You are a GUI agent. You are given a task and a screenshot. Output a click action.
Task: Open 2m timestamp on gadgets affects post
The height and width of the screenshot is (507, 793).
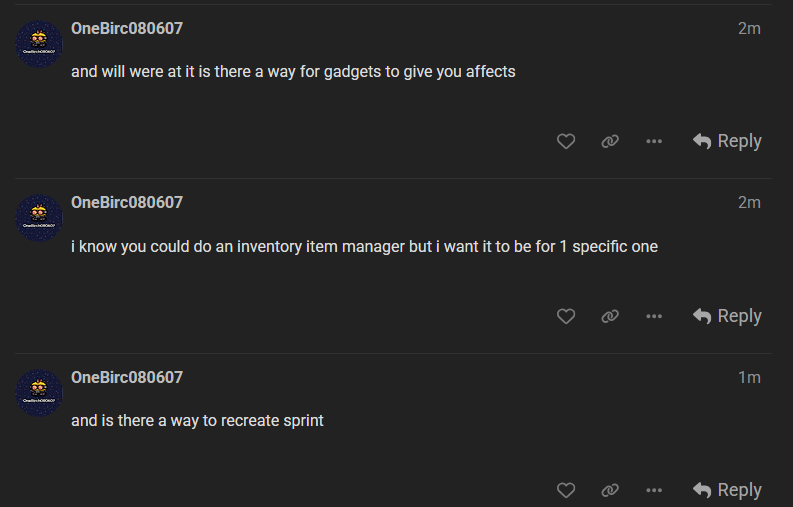[749, 28]
